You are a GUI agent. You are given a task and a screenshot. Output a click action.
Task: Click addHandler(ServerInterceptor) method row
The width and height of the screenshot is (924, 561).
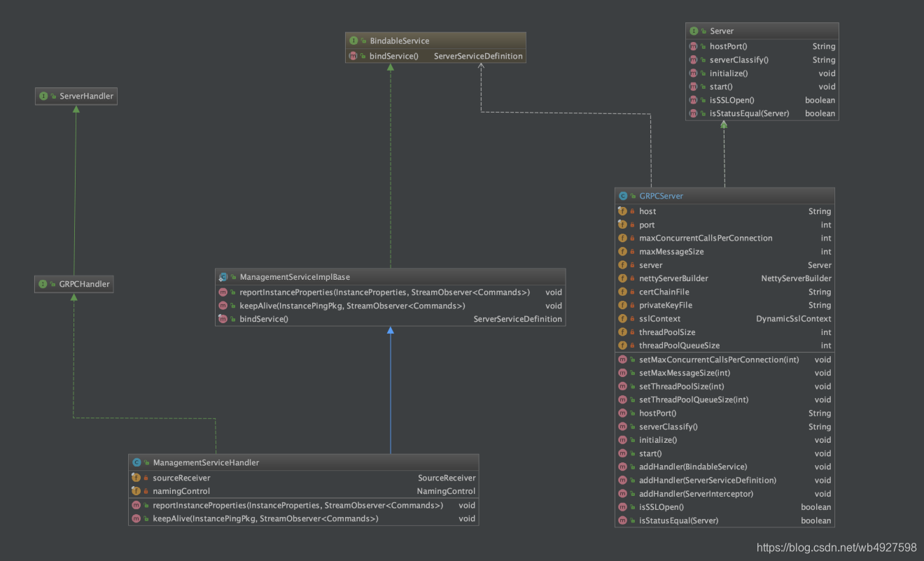tap(724, 494)
